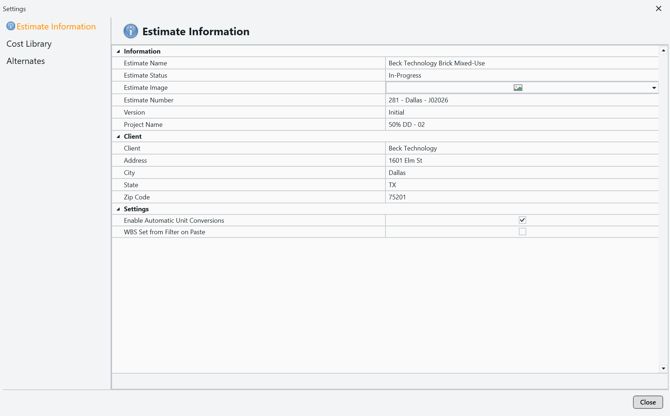Select the State row label
The height and width of the screenshot is (416, 670).
[131, 185]
